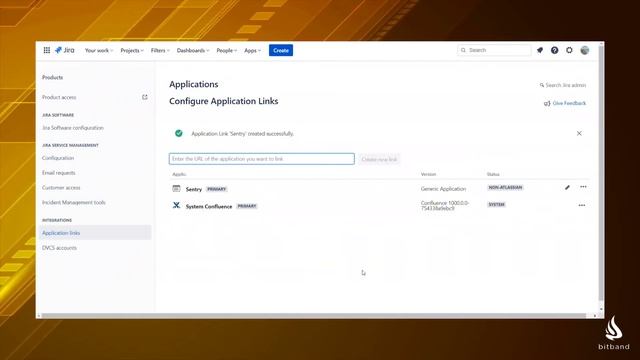Viewport: 640px width, 360px height.
Task: Open Email requests in sidebar
Action: tap(59, 173)
